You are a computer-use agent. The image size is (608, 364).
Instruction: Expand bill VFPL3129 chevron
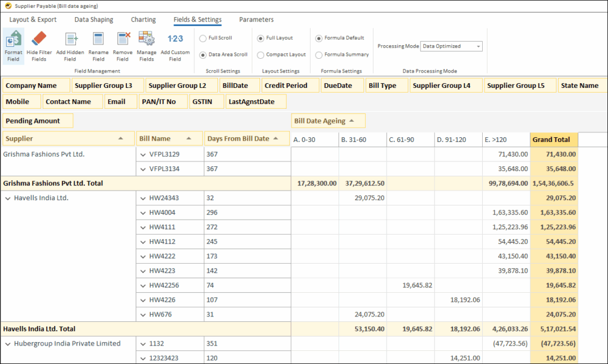tap(143, 154)
